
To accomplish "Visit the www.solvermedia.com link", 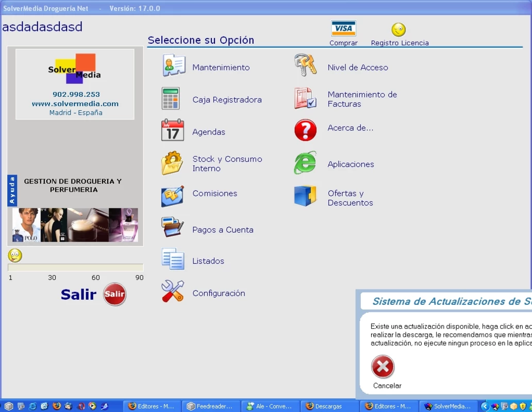I will tap(75, 104).
